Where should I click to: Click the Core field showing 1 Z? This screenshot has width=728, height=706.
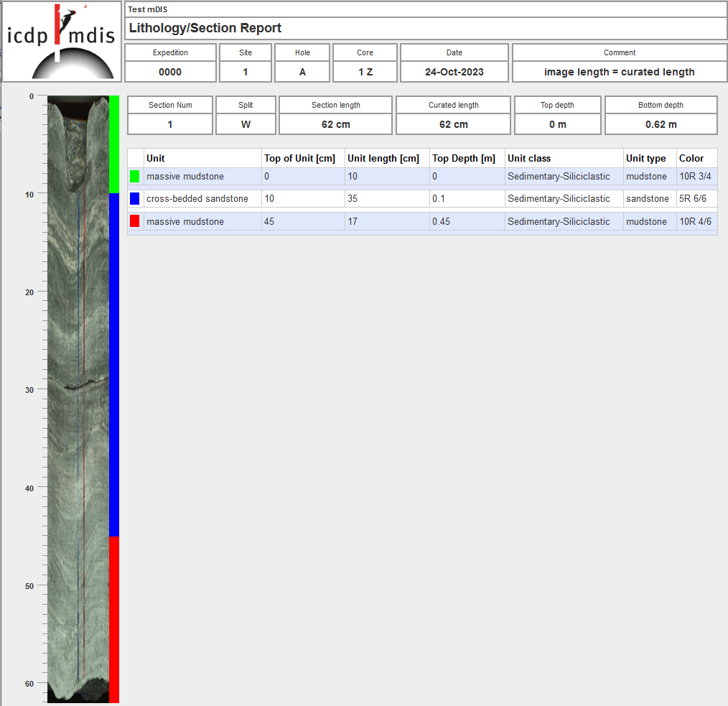coord(365,72)
